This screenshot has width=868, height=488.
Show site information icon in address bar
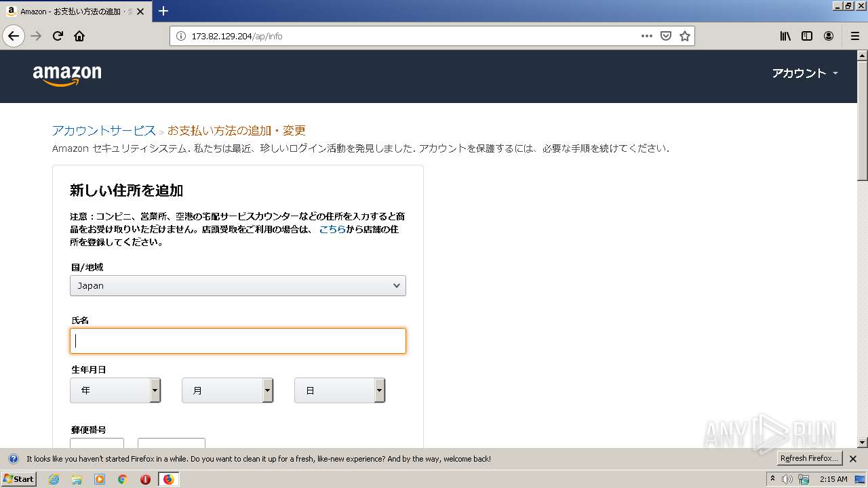(x=181, y=36)
